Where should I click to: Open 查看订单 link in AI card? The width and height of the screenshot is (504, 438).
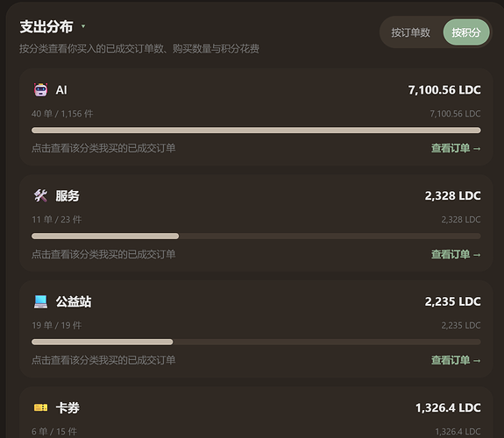pyautogui.click(x=456, y=148)
